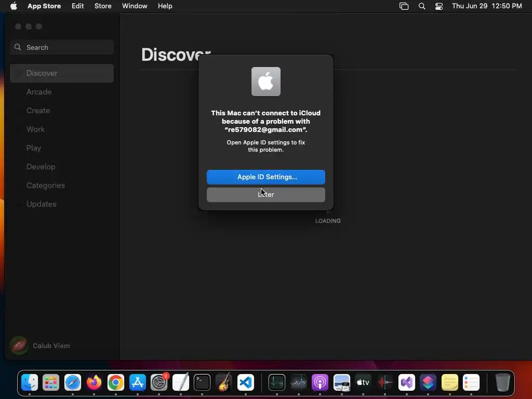Viewport: 532px width, 399px height.
Task: Open Activity Monitor from the dock
Action: tap(277, 382)
